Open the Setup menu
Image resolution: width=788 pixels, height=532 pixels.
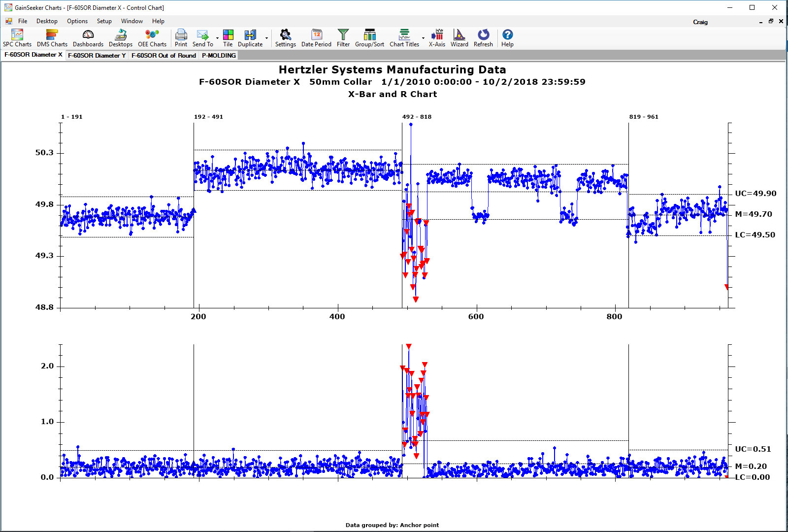[x=104, y=21]
